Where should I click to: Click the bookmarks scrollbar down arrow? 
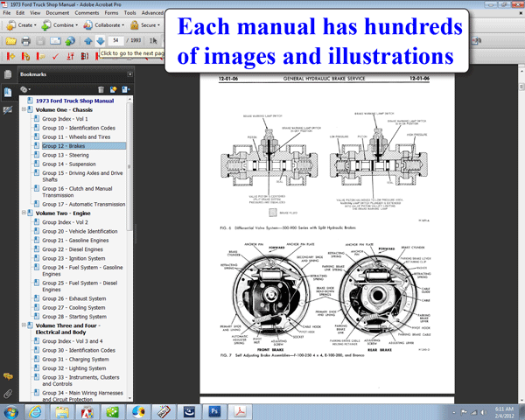(129, 398)
